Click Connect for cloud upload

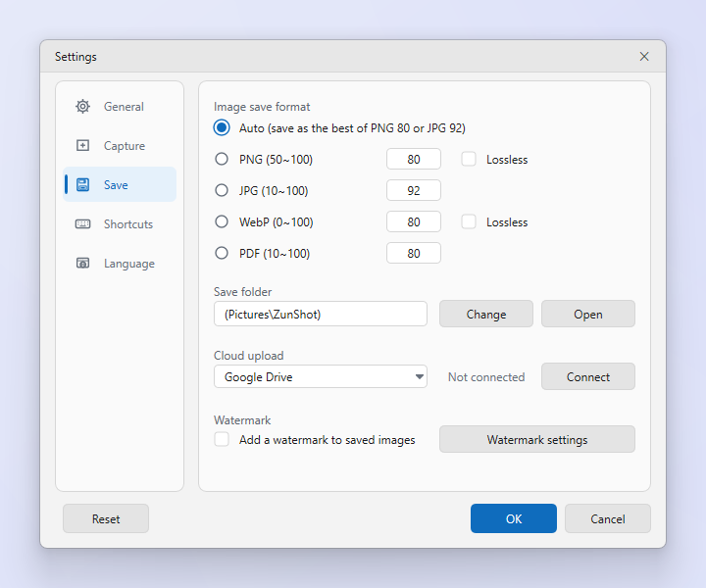pyautogui.click(x=588, y=376)
